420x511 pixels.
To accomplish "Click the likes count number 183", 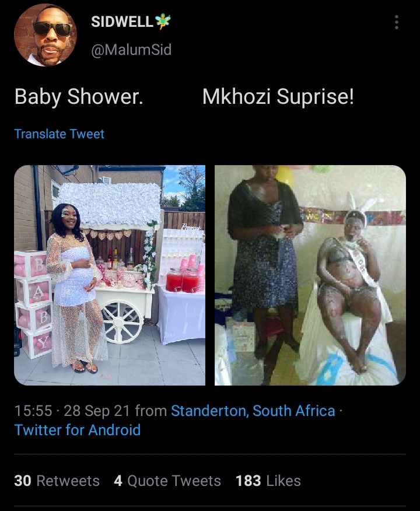I will tap(249, 481).
